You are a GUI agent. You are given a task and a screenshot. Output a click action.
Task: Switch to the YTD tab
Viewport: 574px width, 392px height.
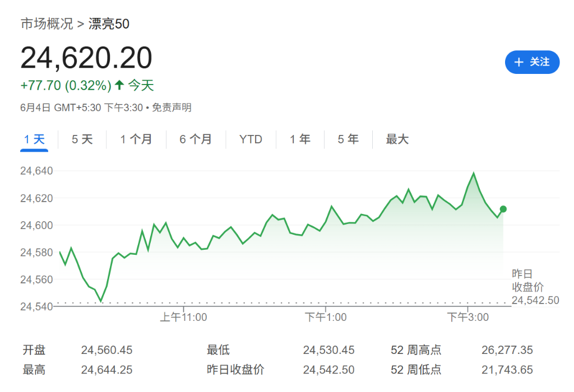point(251,139)
